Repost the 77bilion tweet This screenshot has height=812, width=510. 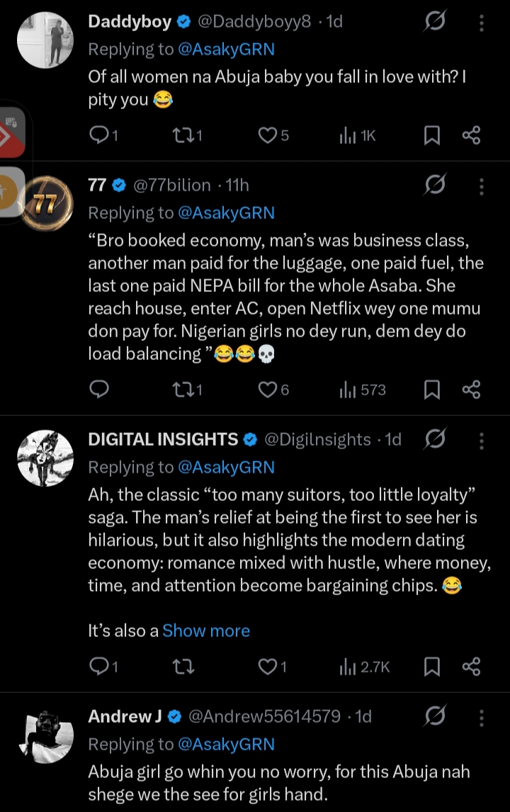pyautogui.click(x=184, y=389)
